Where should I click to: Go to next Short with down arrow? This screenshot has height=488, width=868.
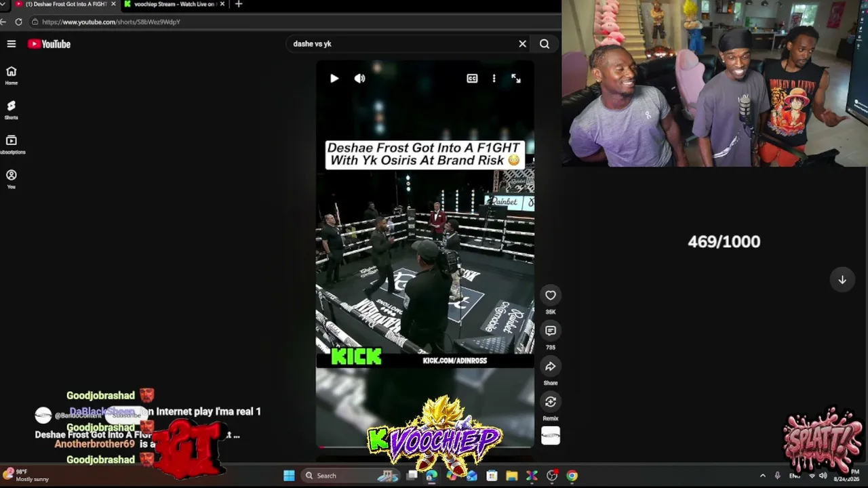tap(842, 280)
